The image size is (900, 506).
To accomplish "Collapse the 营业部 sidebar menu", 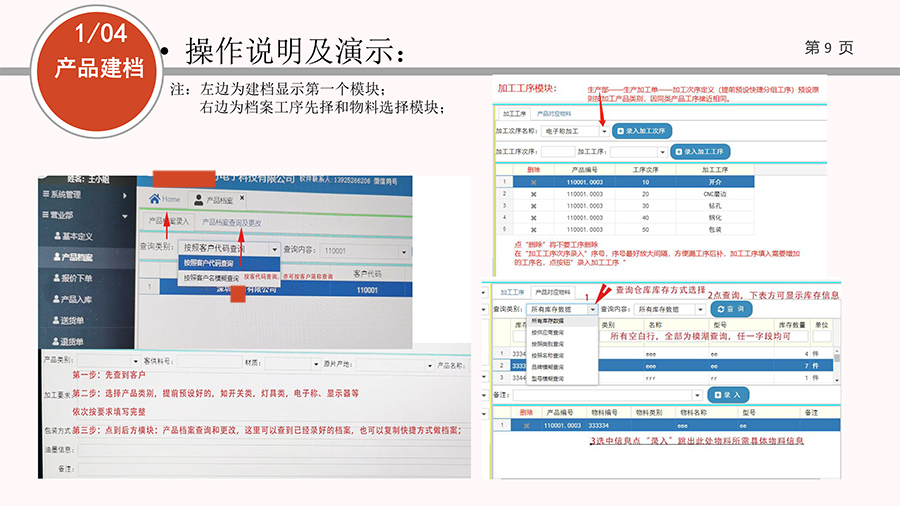I will [x=85, y=215].
